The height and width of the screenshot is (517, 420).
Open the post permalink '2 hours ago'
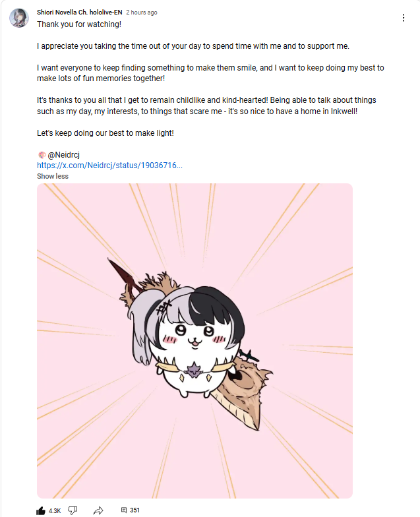141,12
